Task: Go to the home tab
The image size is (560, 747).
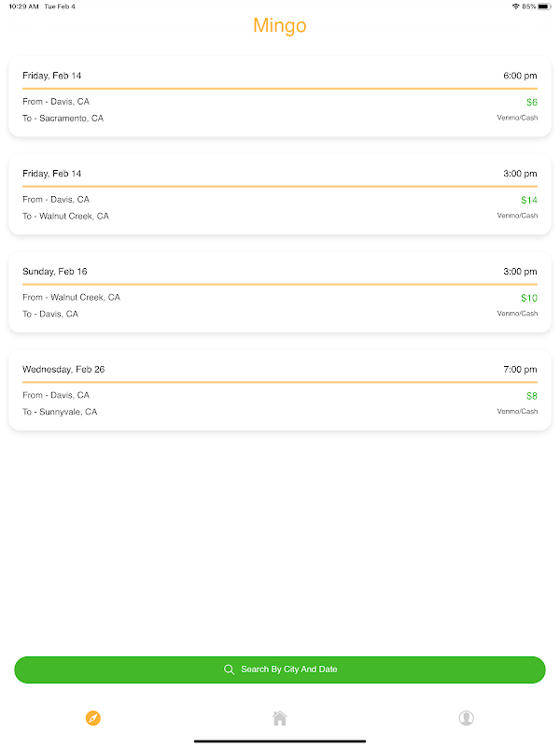Action: pos(280,718)
